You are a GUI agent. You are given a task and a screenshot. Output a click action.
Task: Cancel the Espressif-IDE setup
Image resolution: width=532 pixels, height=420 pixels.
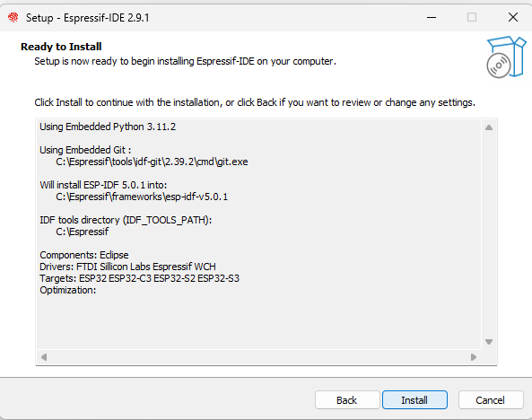click(490, 400)
